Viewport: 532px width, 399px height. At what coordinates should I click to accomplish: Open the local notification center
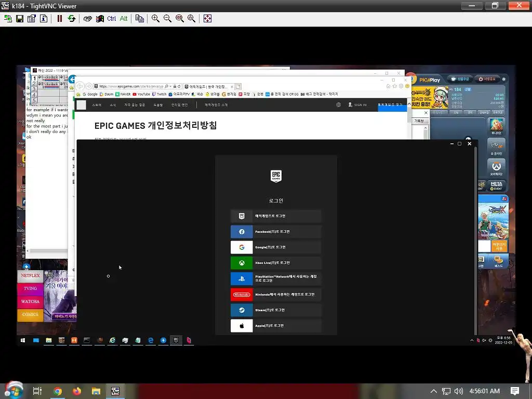(x=515, y=391)
